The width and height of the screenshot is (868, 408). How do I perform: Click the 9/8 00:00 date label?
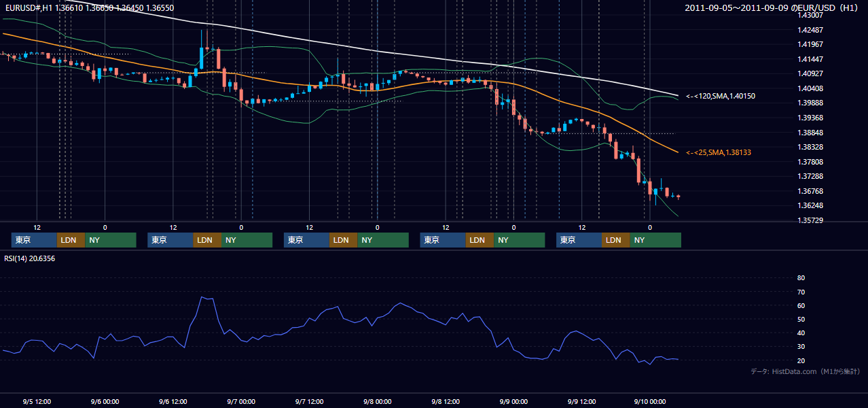click(x=377, y=401)
